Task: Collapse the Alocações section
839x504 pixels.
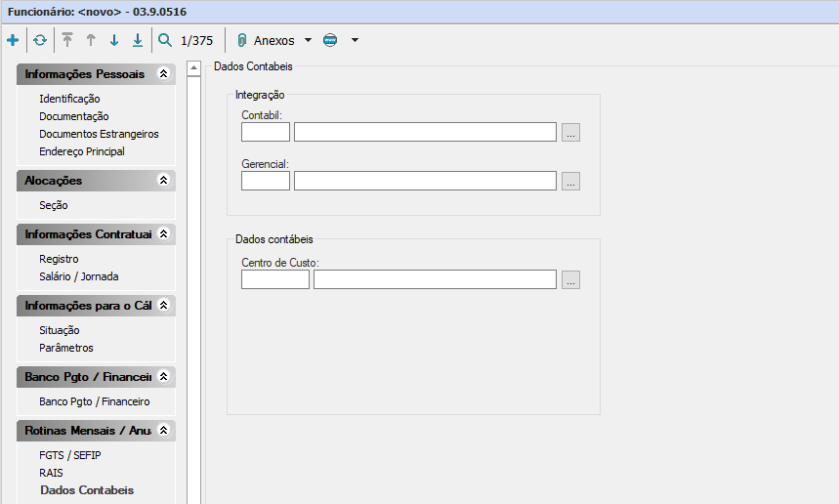Action: [164, 181]
